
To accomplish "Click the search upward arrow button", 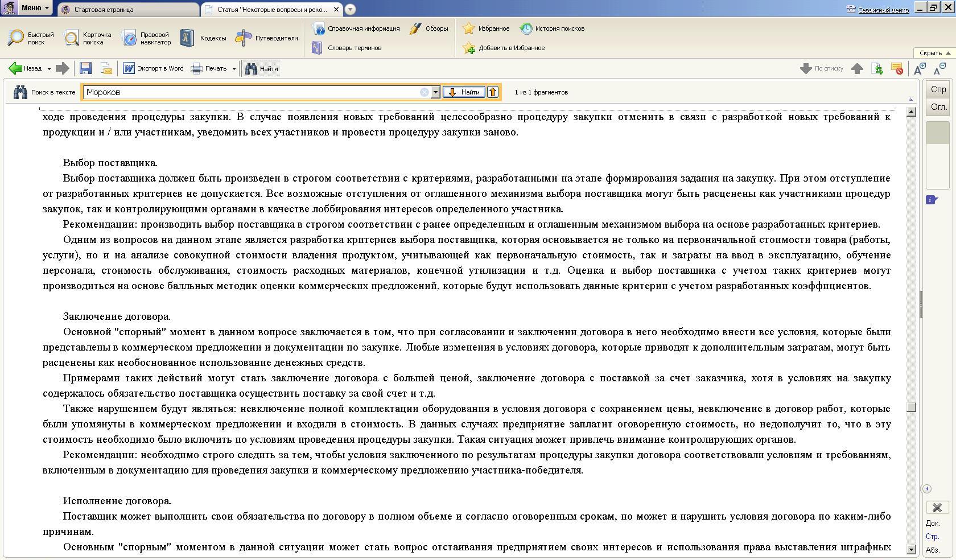I will tap(493, 92).
